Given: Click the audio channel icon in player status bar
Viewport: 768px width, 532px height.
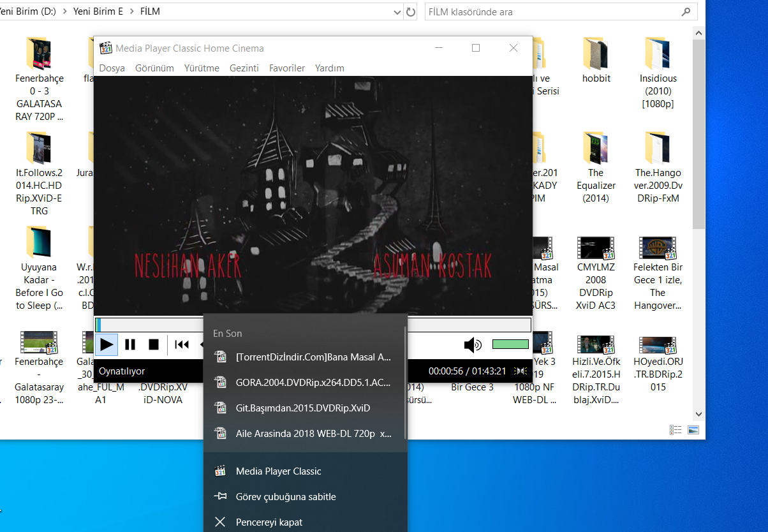Looking at the screenshot, I should pyautogui.click(x=521, y=371).
